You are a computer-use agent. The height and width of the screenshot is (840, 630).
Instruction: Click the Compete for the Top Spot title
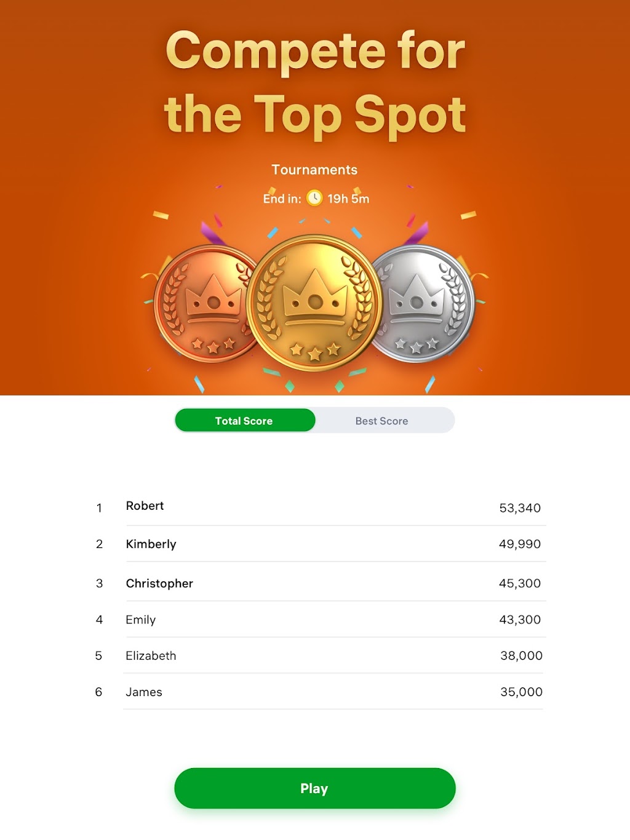coord(315,82)
